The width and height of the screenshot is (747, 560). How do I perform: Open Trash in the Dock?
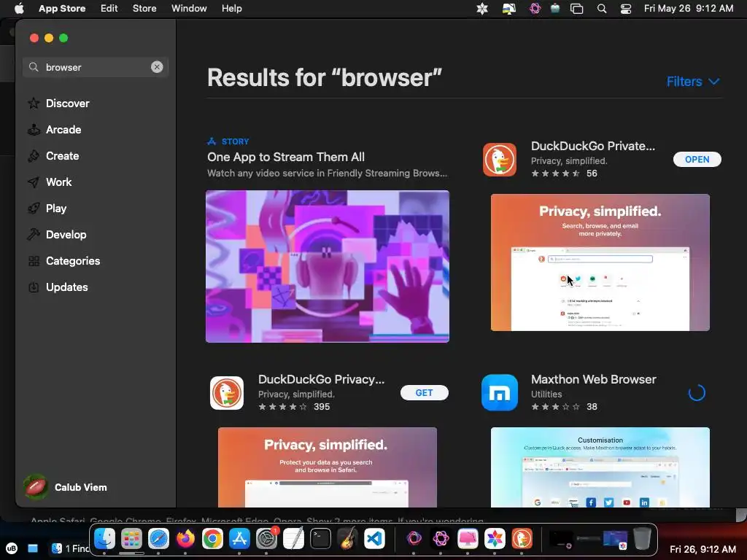[642, 539]
